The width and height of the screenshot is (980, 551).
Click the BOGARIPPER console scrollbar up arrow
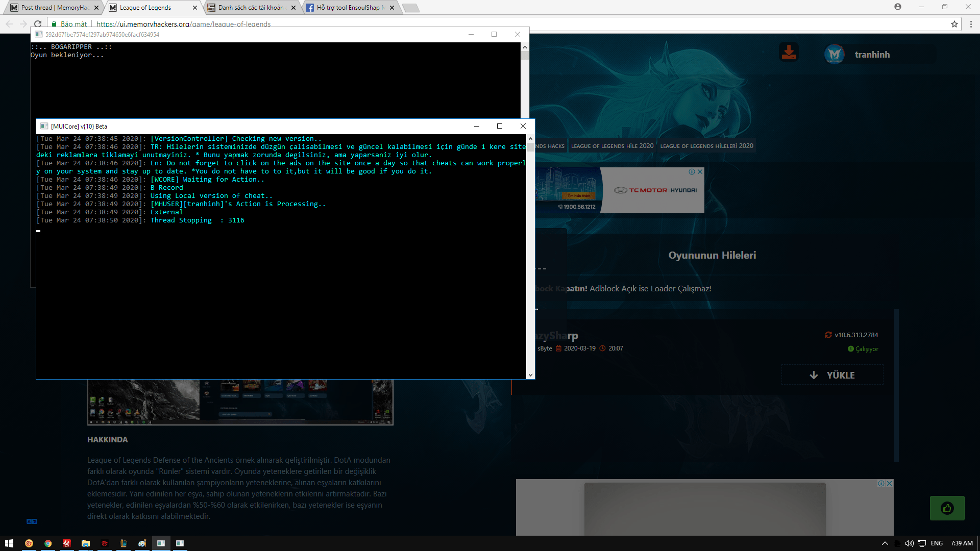click(525, 46)
